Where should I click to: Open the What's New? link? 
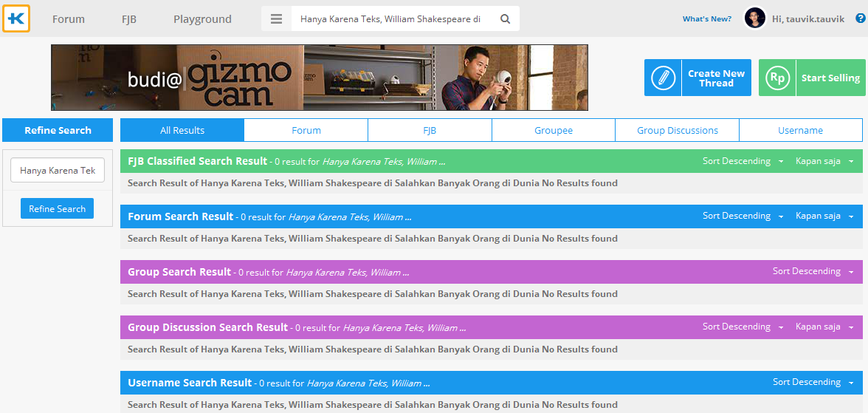[x=706, y=19]
